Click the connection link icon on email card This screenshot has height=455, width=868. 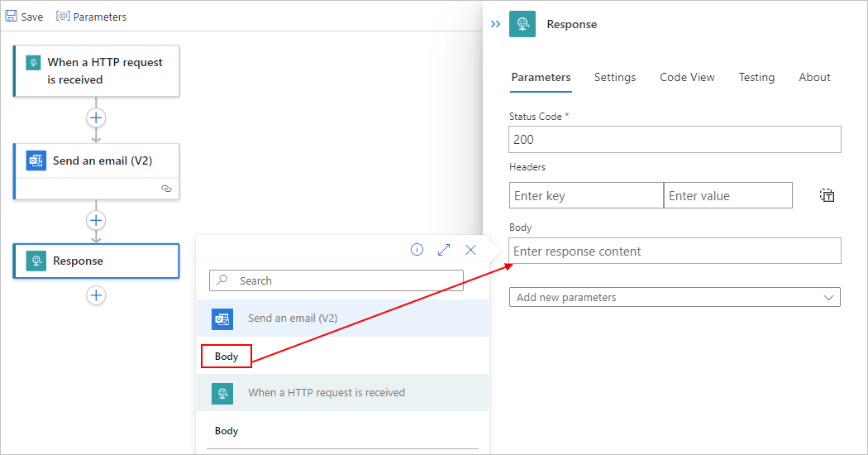pyautogui.click(x=166, y=189)
